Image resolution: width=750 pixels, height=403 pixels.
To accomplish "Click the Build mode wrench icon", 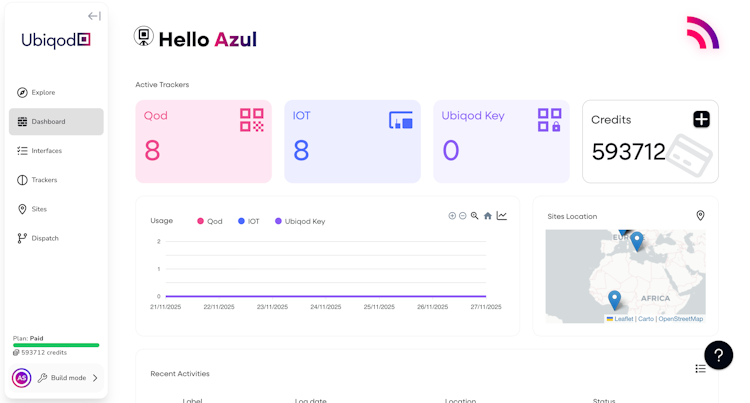I will tap(43, 378).
